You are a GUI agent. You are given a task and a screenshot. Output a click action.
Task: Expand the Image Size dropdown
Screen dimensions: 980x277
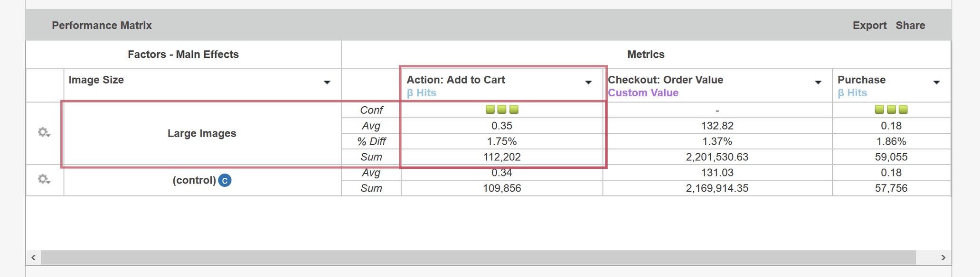327,83
